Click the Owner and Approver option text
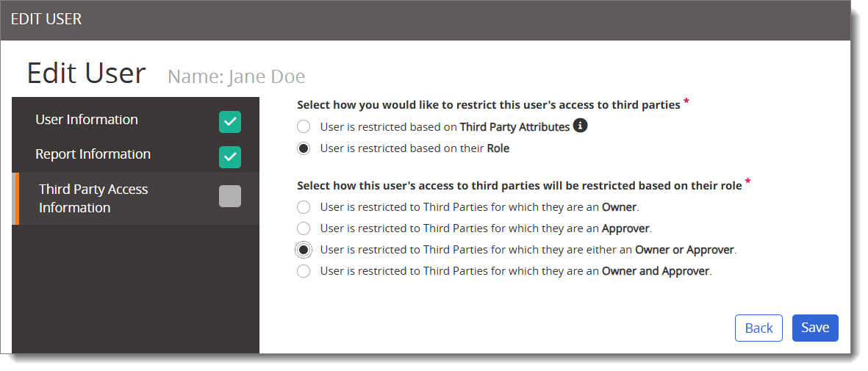Screen dimensions: 868x371 516,271
